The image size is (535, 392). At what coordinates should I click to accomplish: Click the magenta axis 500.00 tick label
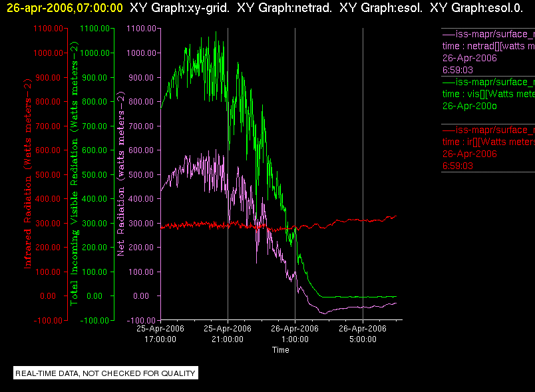141,174
